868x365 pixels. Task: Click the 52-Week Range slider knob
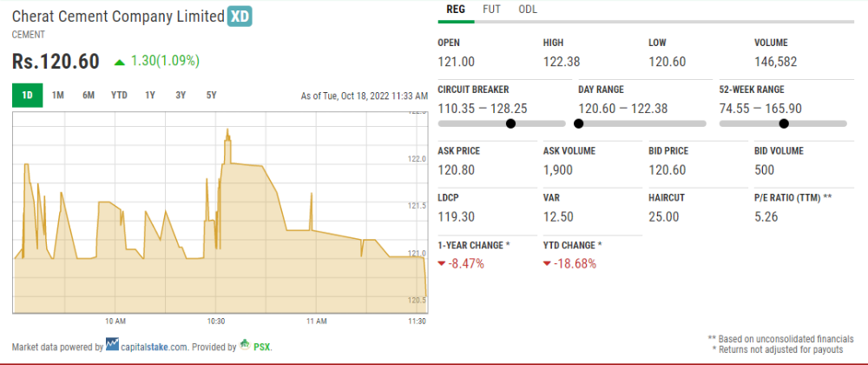[784, 123]
